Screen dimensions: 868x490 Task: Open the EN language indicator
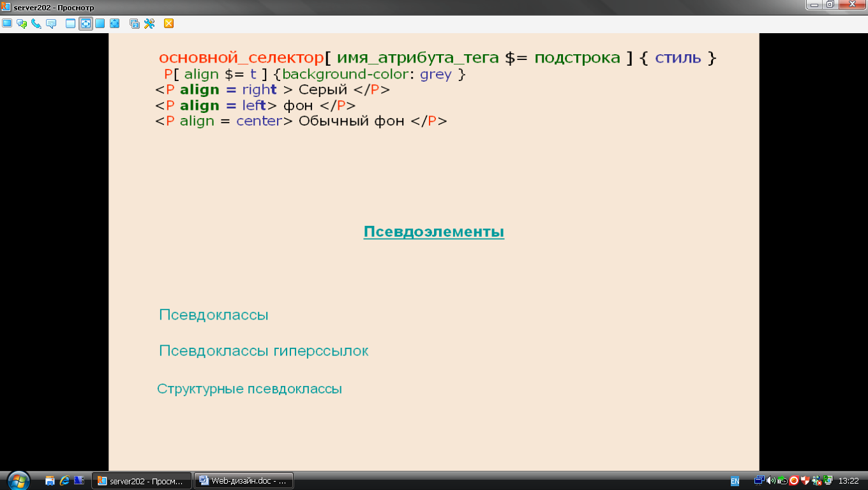point(735,481)
